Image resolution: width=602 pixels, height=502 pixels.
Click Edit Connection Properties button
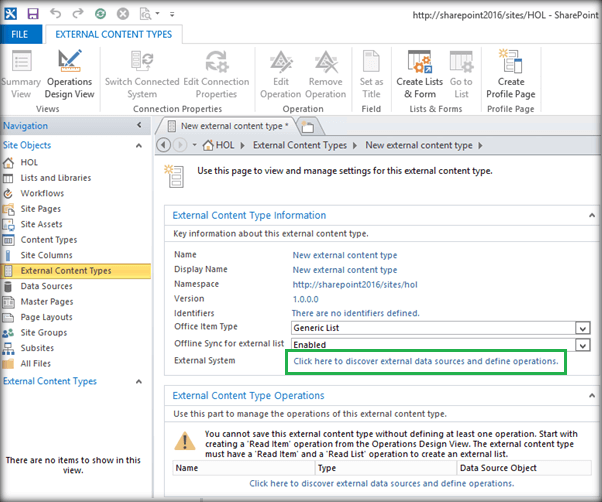pos(217,74)
